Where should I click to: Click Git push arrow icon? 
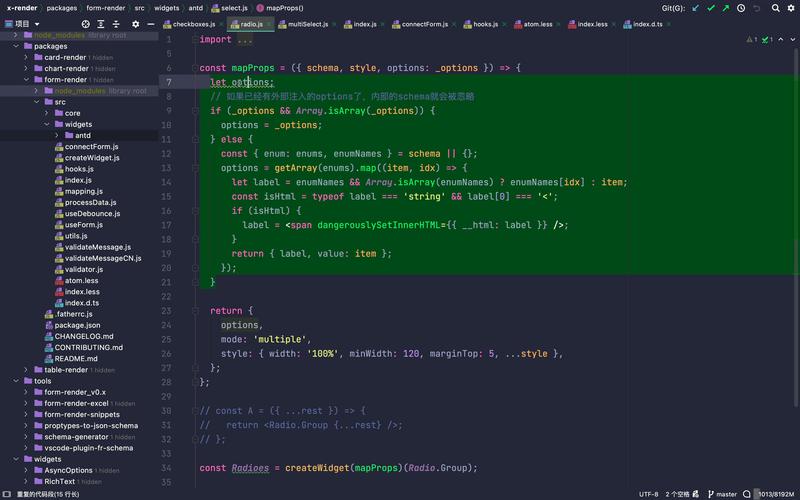click(x=726, y=8)
